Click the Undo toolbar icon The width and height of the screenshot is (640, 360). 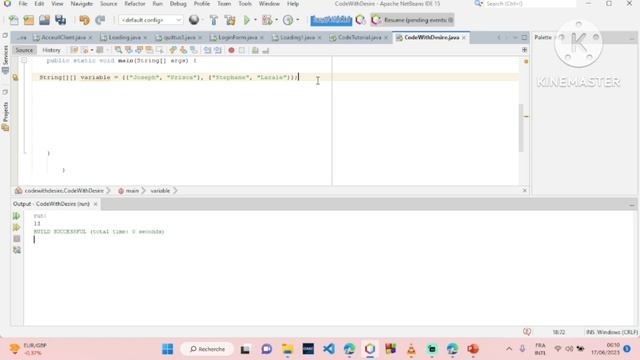(x=84, y=20)
